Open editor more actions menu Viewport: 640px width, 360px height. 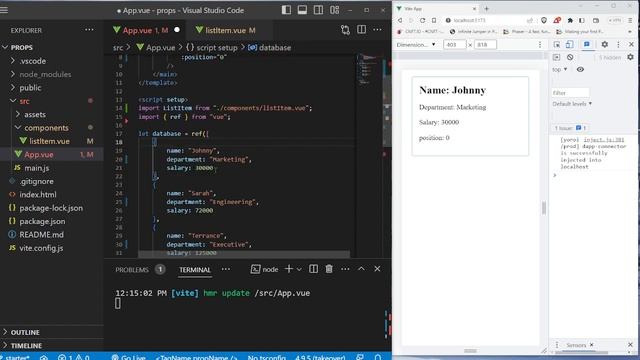click(377, 30)
